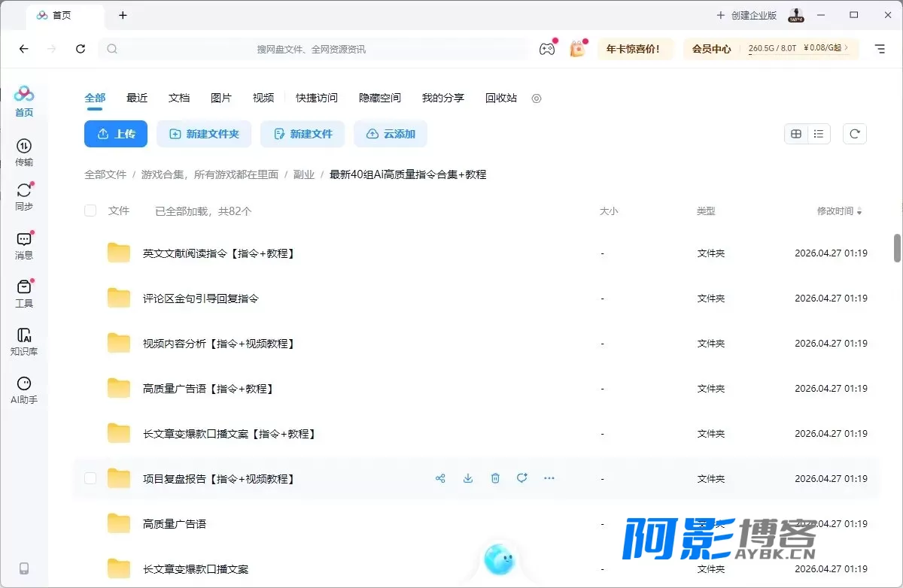Click the 新建文件夹 button
The width and height of the screenshot is (903, 588).
(204, 134)
